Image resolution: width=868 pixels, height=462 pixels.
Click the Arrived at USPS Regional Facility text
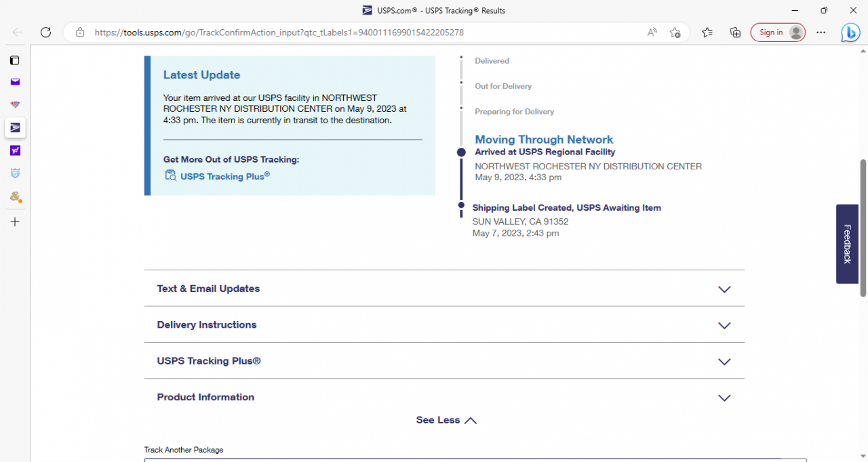point(545,152)
